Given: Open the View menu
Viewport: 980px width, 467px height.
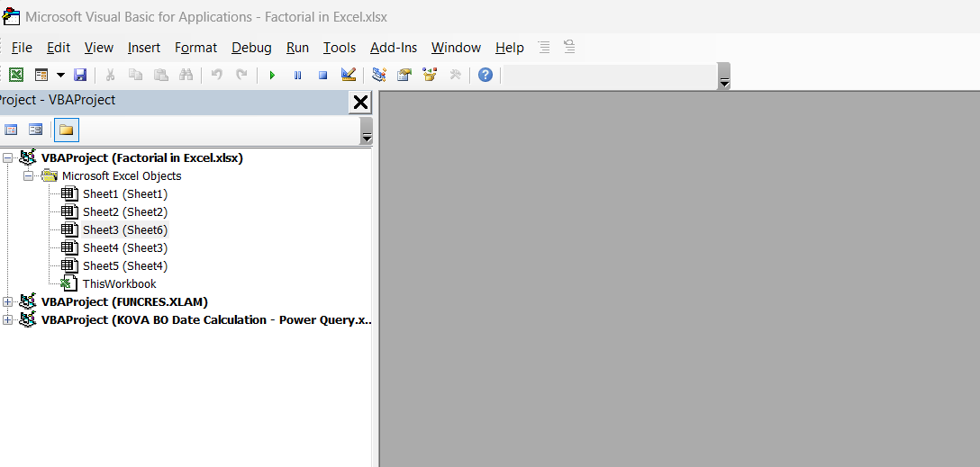Looking at the screenshot, I should point(99,48).
